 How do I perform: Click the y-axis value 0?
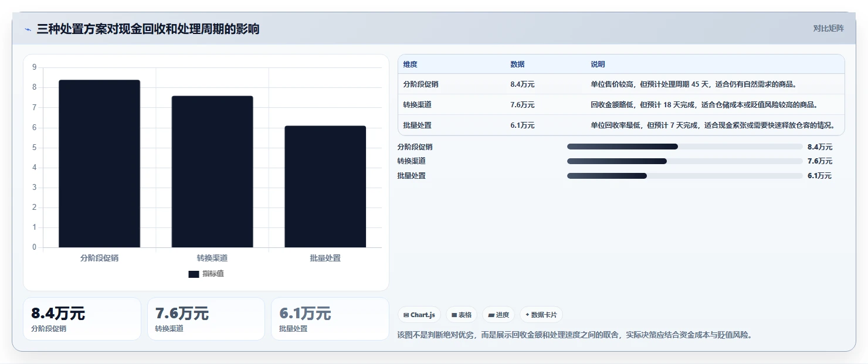[x=34, y=247]
